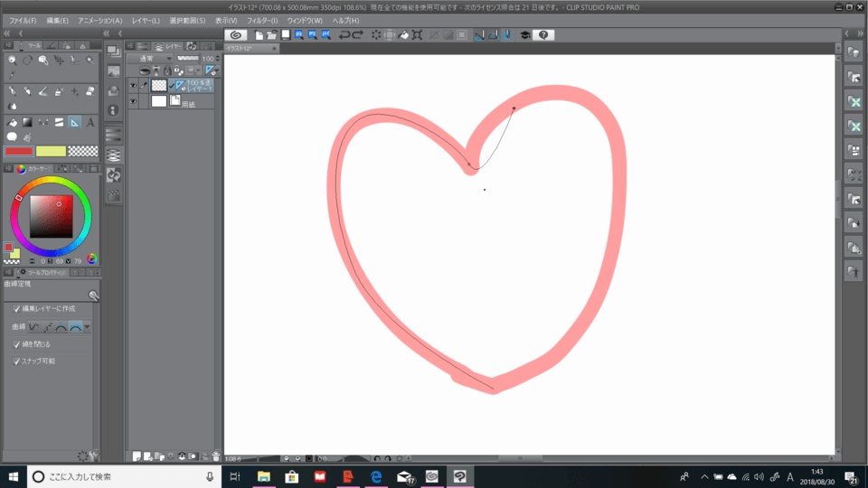This screenshot has width=868, height=488.
Task: Delete layer with trash icon
Action: click(216, 456)
